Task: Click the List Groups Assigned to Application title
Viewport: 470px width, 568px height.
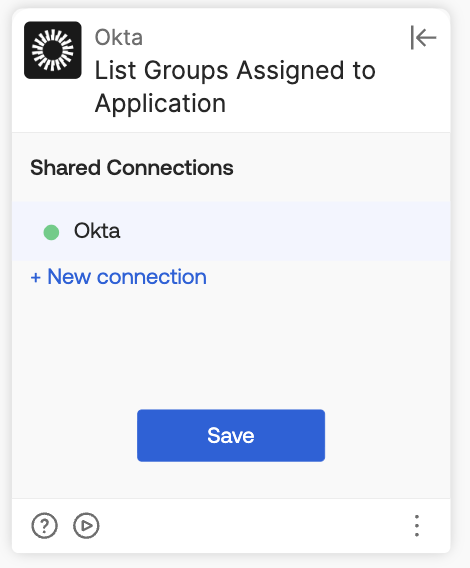Action: [235, 86]
